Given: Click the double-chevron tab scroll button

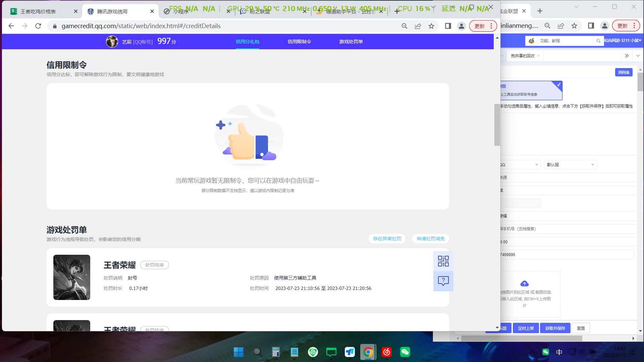Looking at the screenshot, I should coord(627,56).
